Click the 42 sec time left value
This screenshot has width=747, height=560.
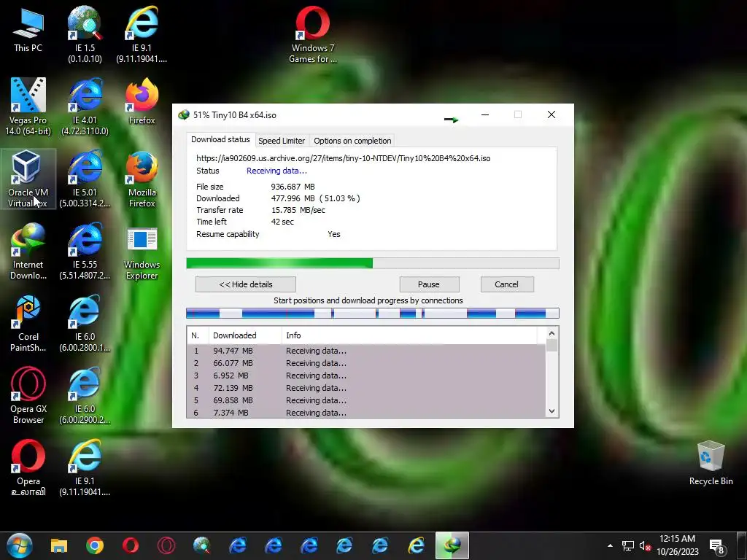pos(282,222)
